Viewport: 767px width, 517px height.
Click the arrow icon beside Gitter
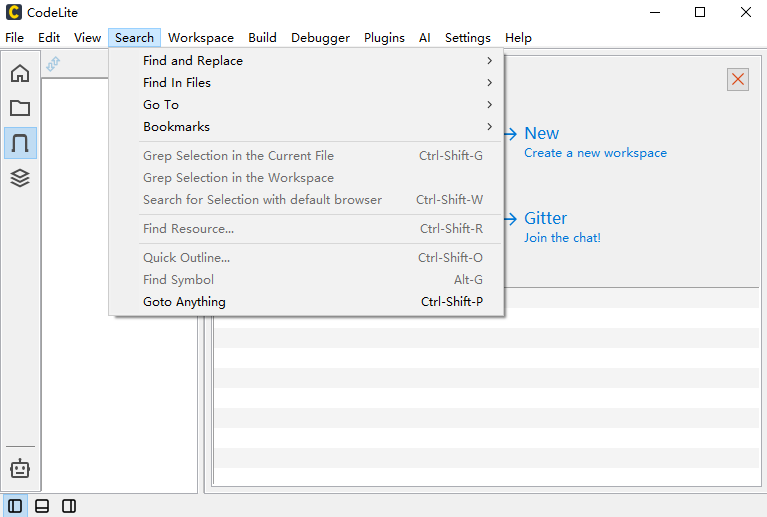point(511,219)
